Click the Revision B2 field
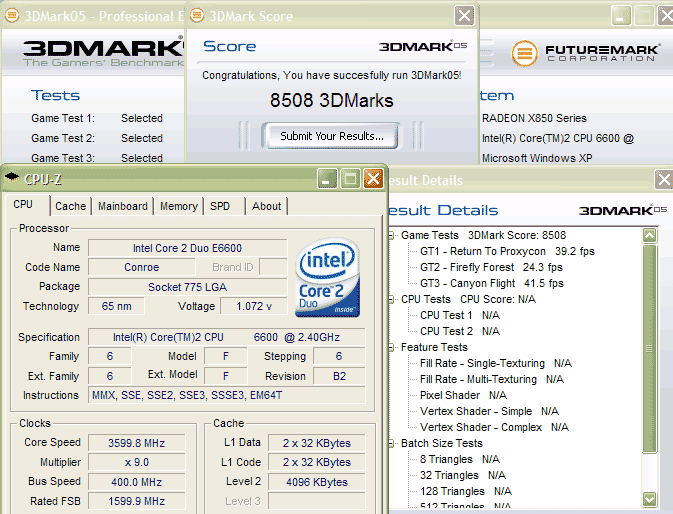This screenshot has width=673, height=514. pos(339,376)
